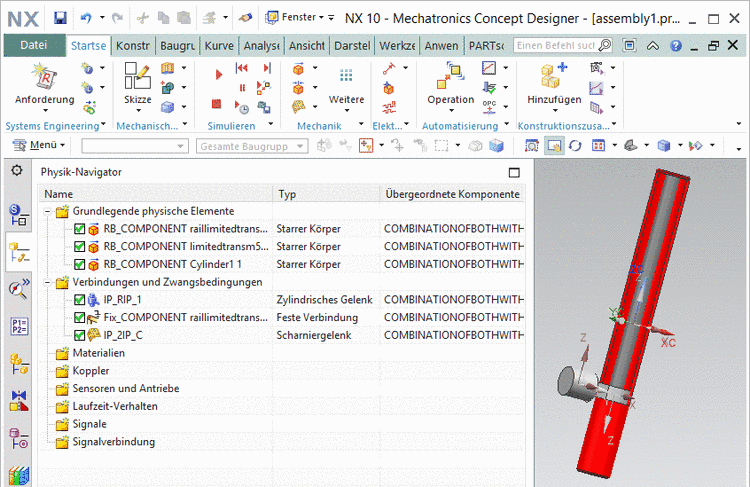
Task: Toggle the IP_RIP_1 joint checkbox
Action: tap(79, 300)
